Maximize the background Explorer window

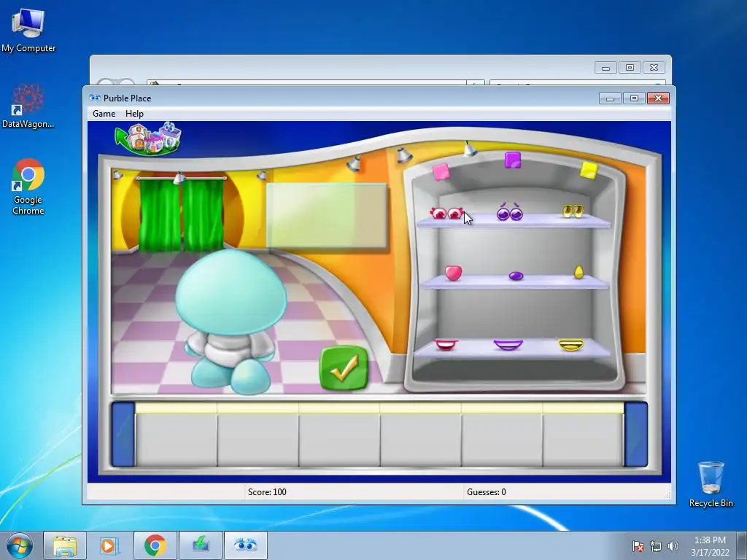pos(630,68)
